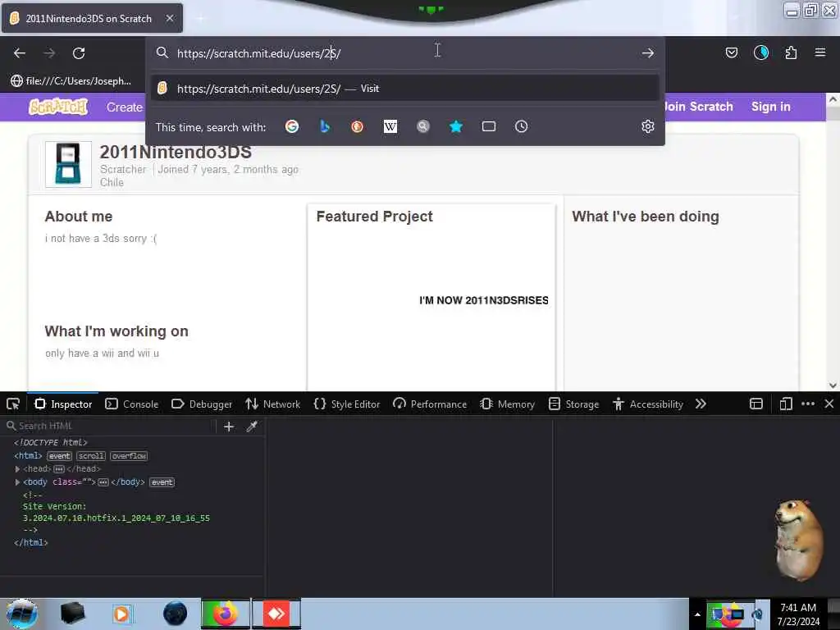The image size is (840, 630).
Task: Search this time in History clock
Action: click(x=521, y=126)
